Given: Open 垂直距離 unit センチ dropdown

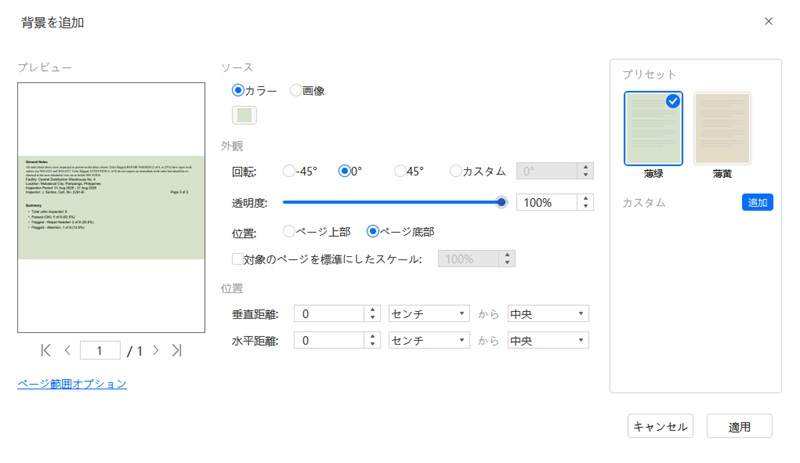Looking at the screenshot, I should pos(429,314).
